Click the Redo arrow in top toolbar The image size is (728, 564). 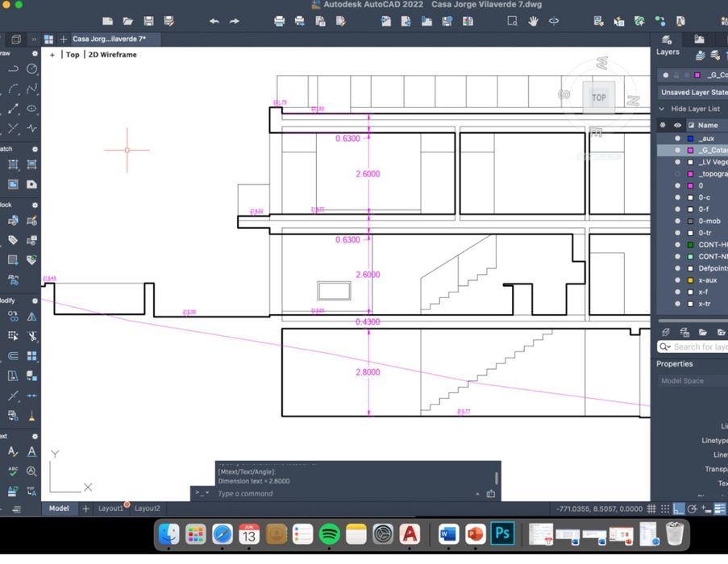pos(235,21)
